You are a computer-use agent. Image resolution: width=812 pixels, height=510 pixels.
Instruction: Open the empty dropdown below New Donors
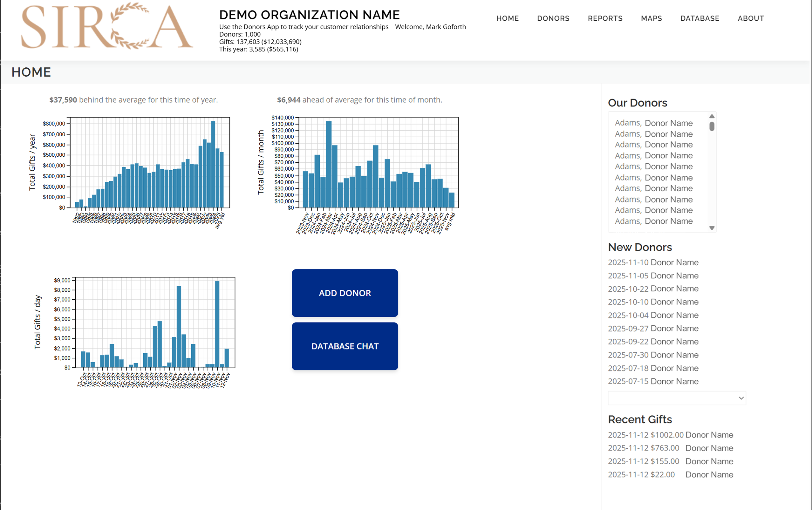coord(676,398)
